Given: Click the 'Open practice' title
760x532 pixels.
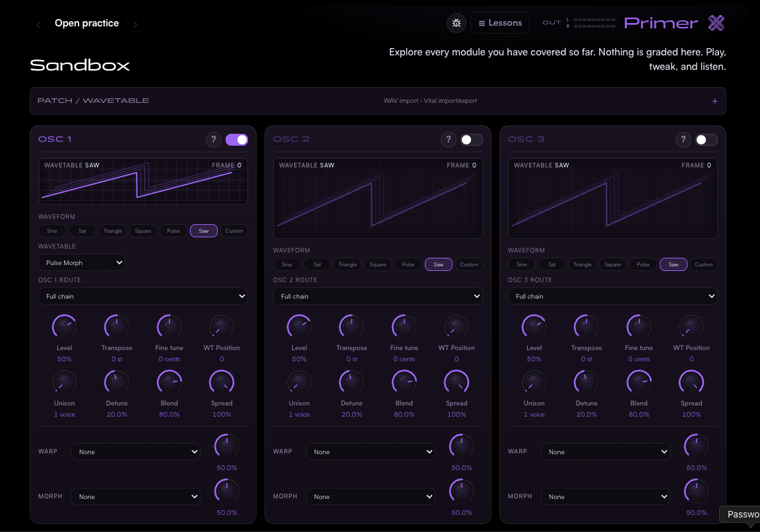Looking at the screenshot, I should click(87, 23).
